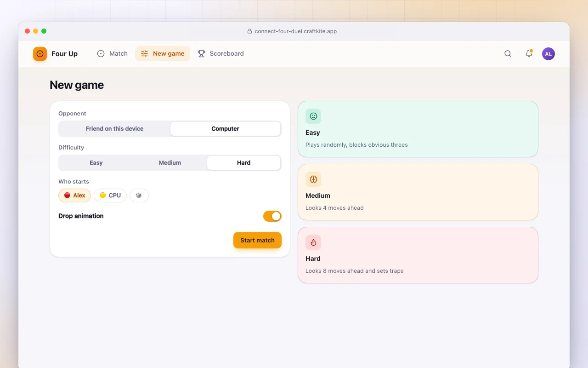
Task: Select CPU as starting player
Action: tap(110, 195)
